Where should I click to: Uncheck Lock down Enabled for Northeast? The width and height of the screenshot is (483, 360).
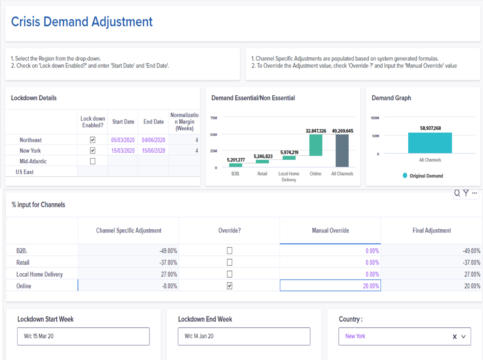pos(93,140)
